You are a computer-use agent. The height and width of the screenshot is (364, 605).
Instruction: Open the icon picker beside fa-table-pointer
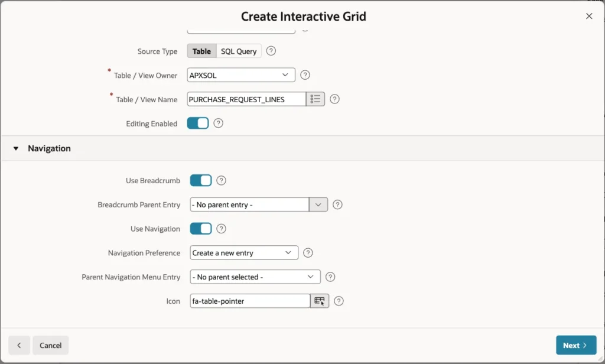pyautogui.click(x=320, y=301)
